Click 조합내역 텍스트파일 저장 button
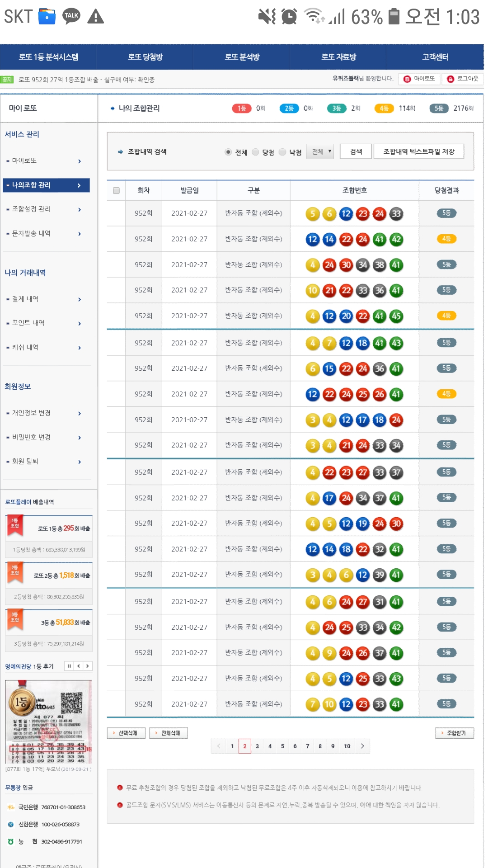 coord(418,151)
